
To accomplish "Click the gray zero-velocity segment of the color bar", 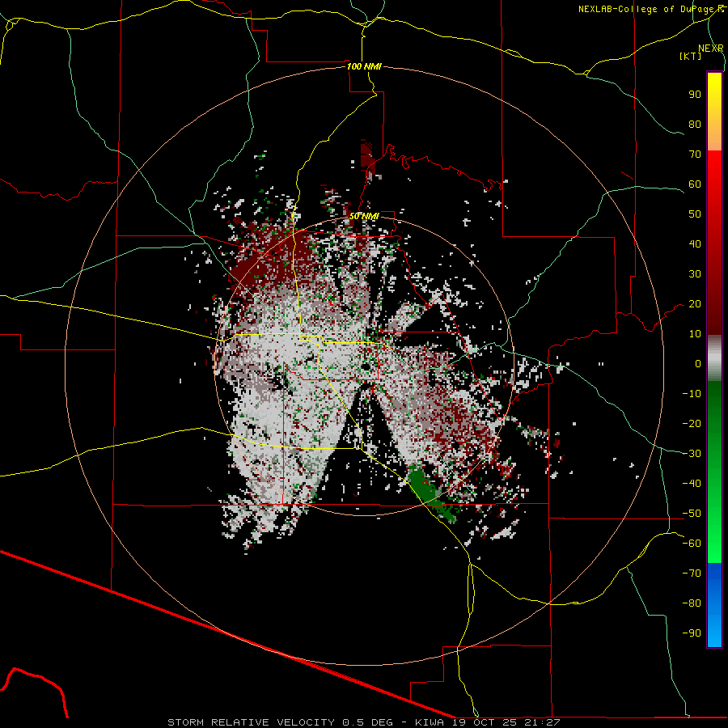I will pyautogui.click(x=714, y=358).
